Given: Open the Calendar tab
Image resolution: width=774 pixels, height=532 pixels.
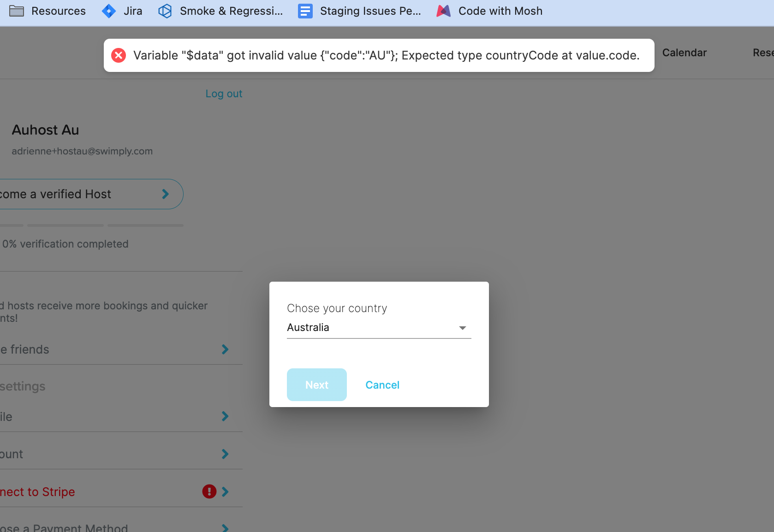Looking at the screenshot, I should pyautogui.click(x=684, y=53).
